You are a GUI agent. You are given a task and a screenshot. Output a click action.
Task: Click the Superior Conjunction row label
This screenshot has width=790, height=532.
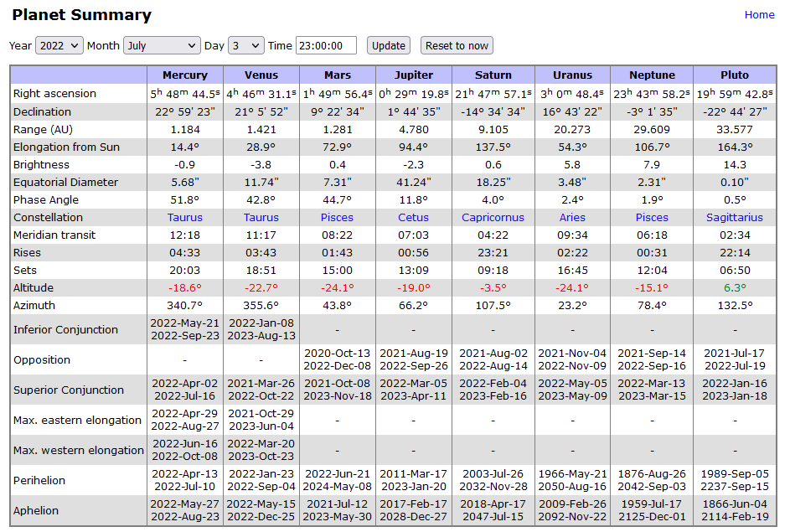pyautogui.click(x=69, y=390)
